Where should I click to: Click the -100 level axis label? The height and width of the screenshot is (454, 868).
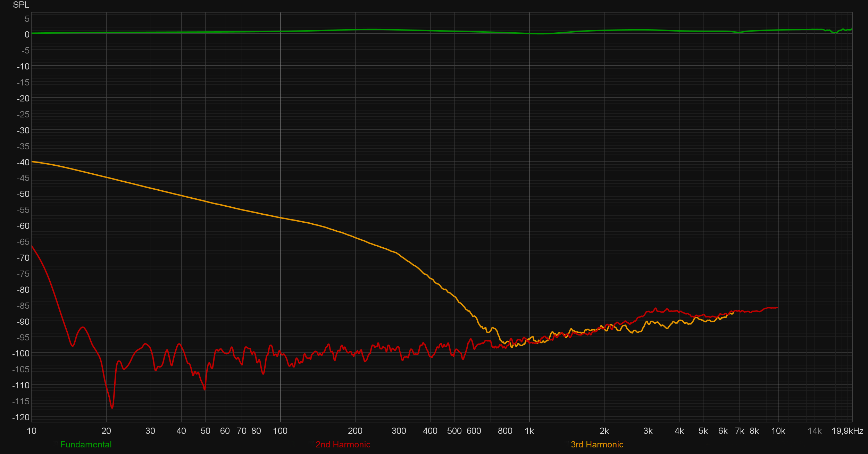21,354
